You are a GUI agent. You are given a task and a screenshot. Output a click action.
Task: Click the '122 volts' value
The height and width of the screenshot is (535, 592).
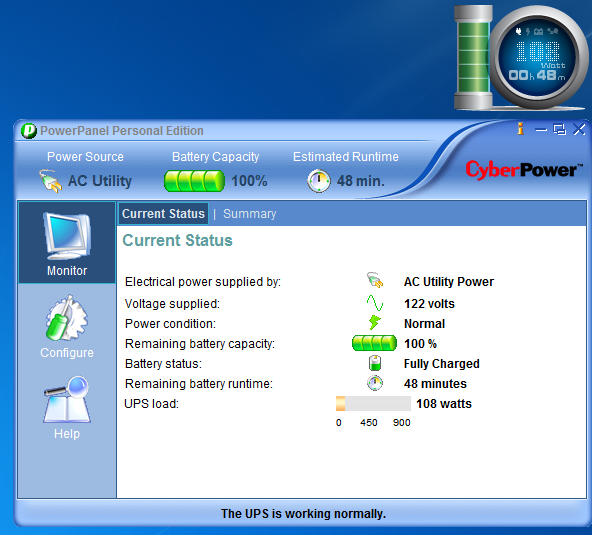click(x=429, y=304)
